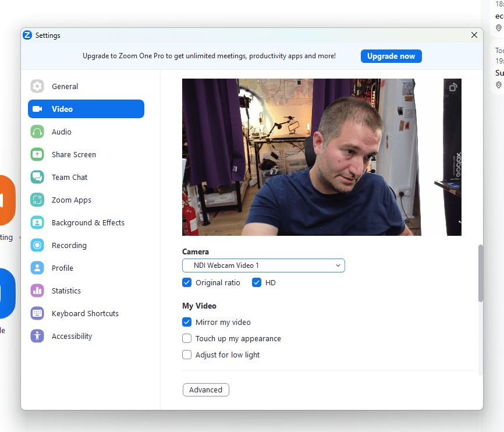The height and width of the screenshot is (432, 504).
Task: Click the second location pin icon in the right panel
Action: pyautogui.click(x=499, y=85)
